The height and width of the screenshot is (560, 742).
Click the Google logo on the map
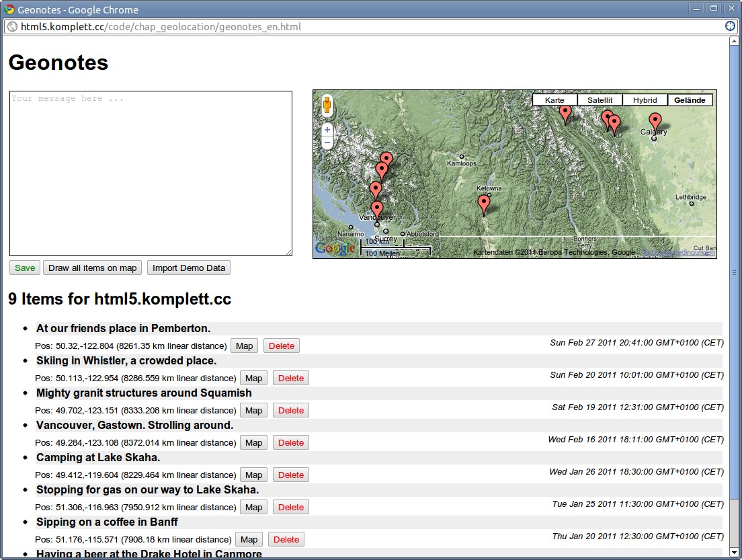[335, 249]
